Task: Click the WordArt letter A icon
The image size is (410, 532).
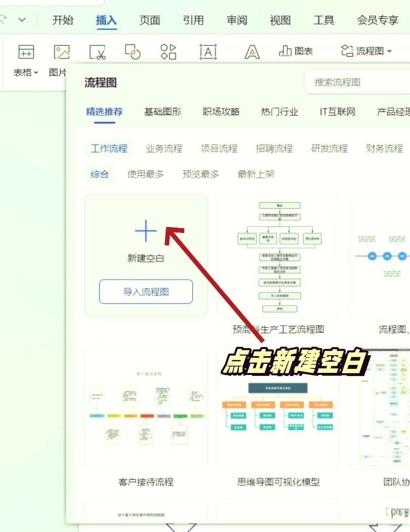Action: 252,52
